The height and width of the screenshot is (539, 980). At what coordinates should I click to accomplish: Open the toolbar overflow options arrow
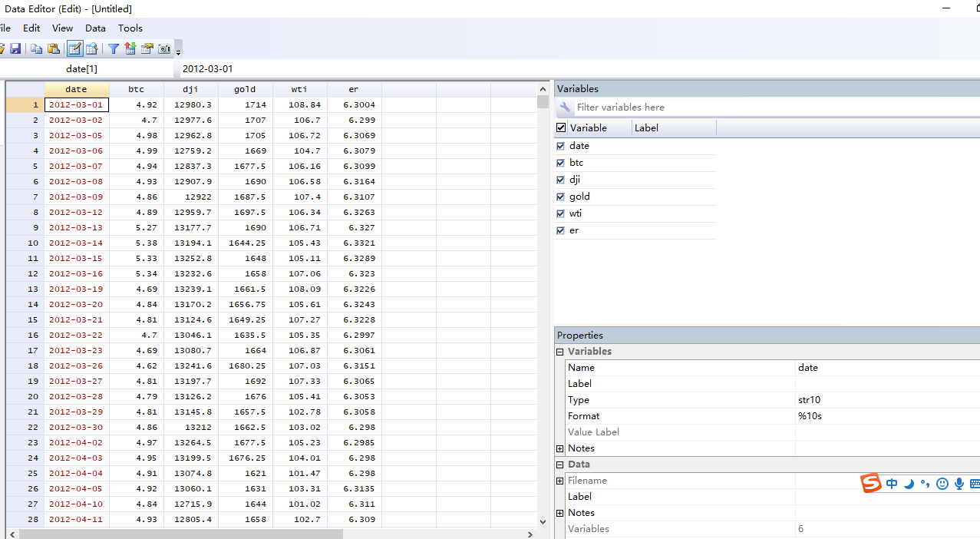coord(179,51)
